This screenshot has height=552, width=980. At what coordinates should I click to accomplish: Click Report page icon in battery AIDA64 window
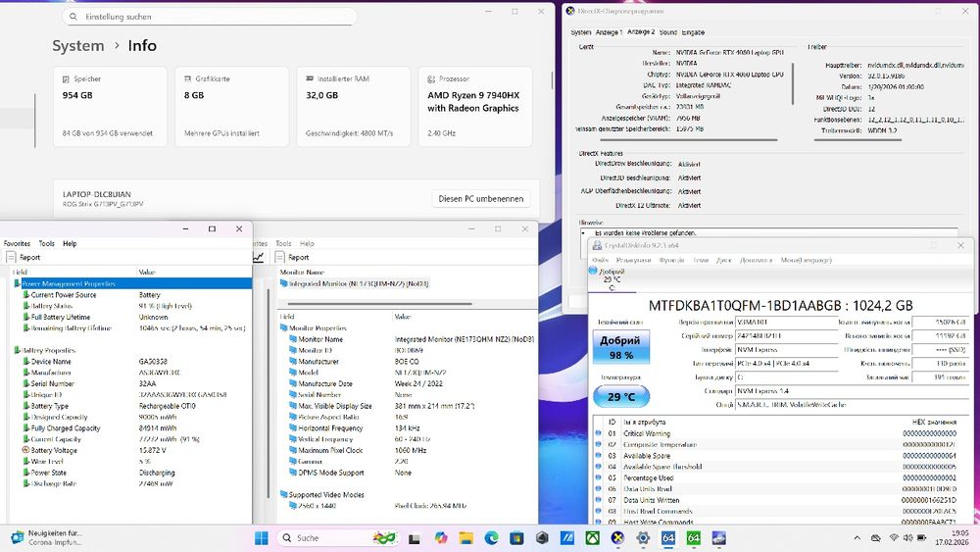[11, 257]
